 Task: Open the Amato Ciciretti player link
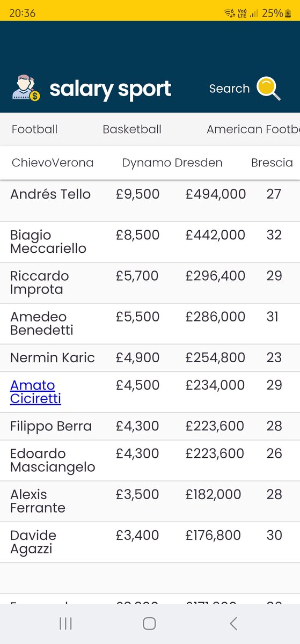pos(35,392)
